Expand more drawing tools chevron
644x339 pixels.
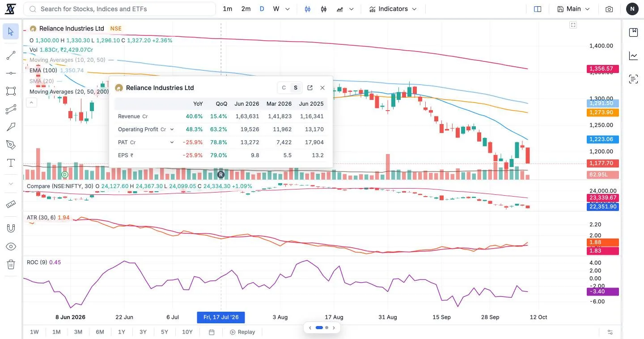pyautogui.click(x=11, y=184)
